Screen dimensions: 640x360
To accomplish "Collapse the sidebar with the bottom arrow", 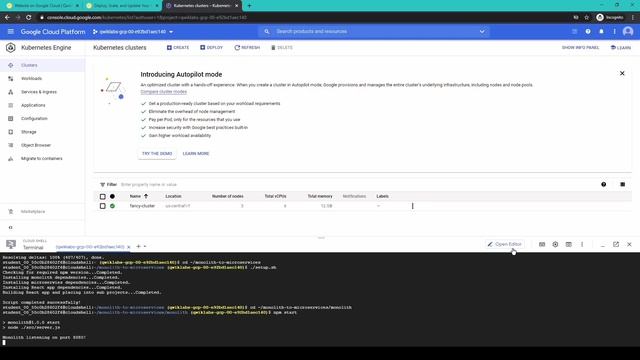I will tap(11, 227).
